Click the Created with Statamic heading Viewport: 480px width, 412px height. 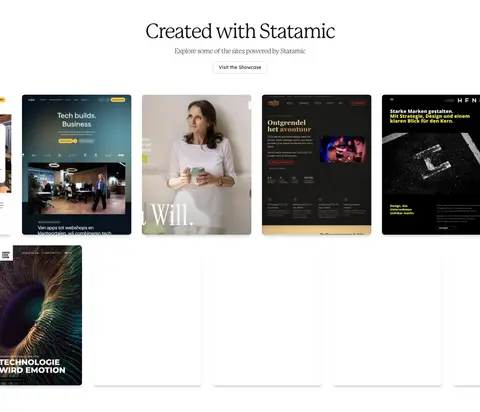240,31
